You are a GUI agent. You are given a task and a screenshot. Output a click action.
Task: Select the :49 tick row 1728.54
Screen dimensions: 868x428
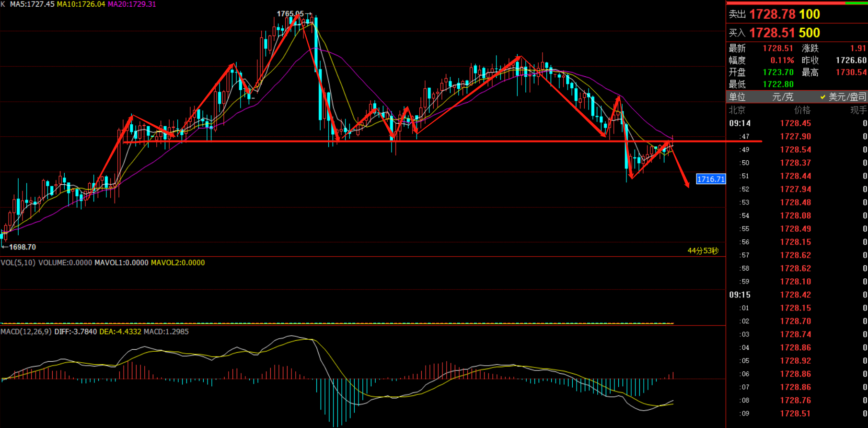point(798,150)
